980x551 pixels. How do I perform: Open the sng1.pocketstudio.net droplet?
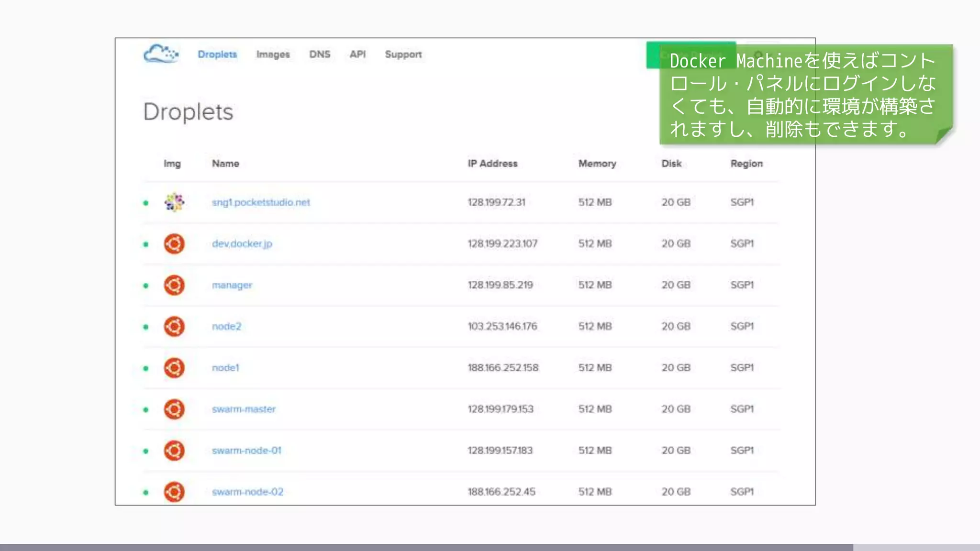(261, 202)
